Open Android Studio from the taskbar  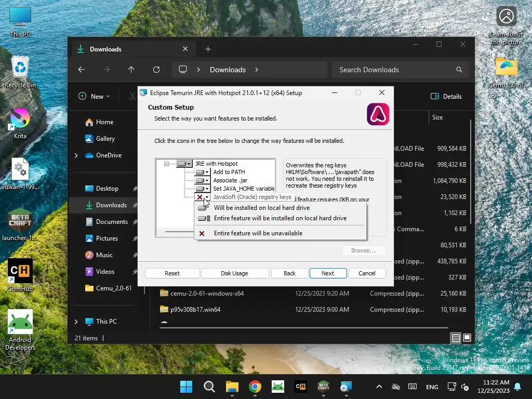278,387
